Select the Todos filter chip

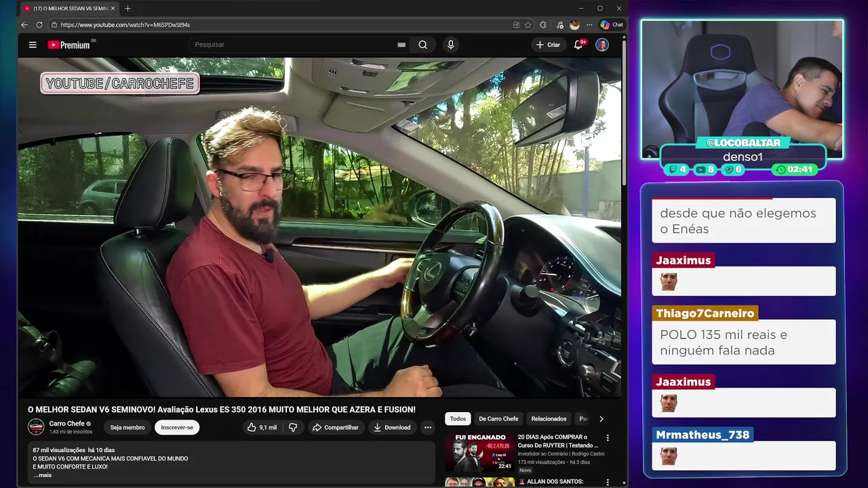click(x=458, y=419)
